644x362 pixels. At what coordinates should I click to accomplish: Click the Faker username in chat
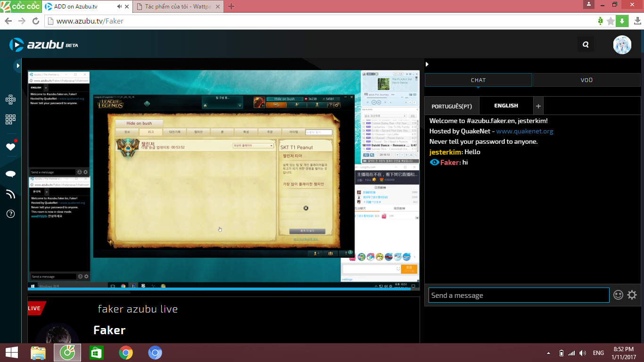(x=449, y=163)
